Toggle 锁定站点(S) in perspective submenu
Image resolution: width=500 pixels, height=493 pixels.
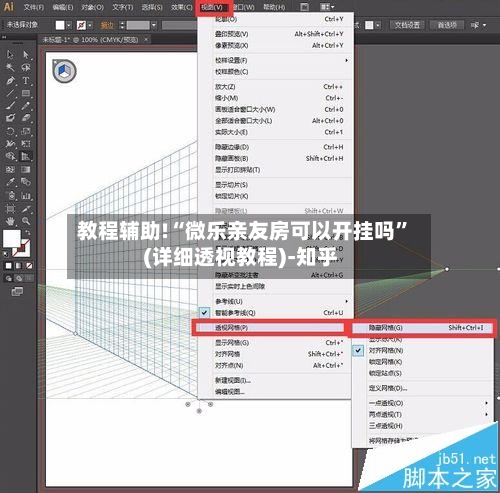pyautogui.click(x=385, y=373)
